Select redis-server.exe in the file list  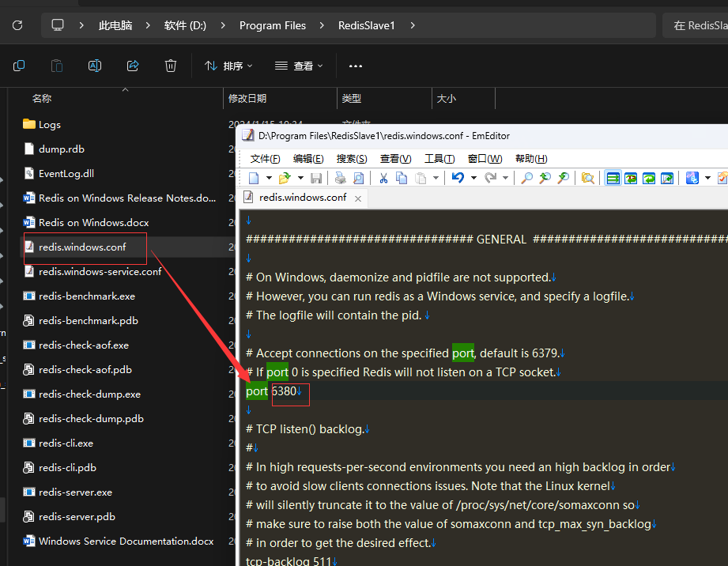pos(75,492)
